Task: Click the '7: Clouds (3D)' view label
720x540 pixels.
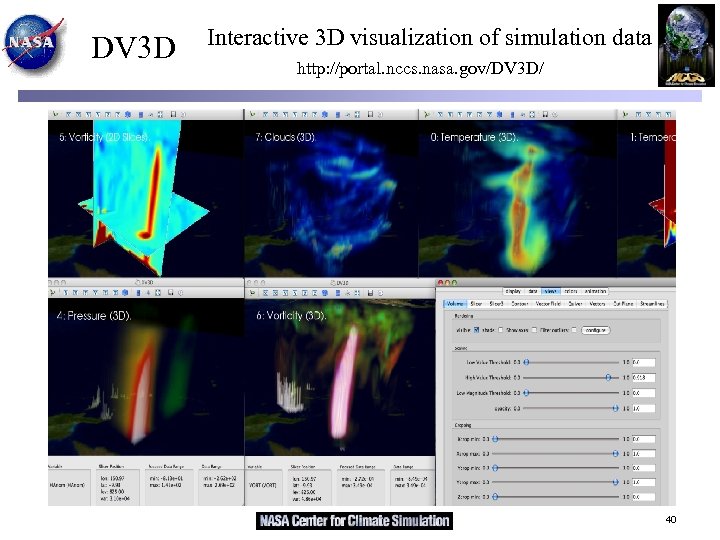Action: (286, 137)
